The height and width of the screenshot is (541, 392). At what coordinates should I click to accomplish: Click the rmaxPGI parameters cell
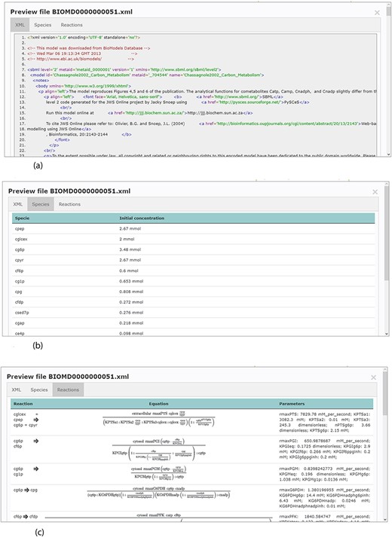(324, 449)
